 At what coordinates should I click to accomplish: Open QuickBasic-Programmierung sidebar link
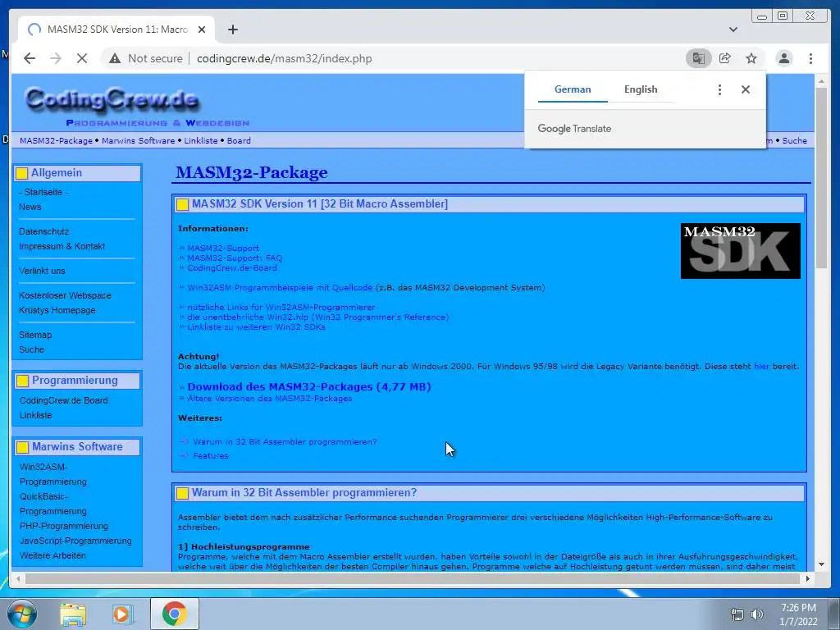pyautogui.click(x=53, y=504)
